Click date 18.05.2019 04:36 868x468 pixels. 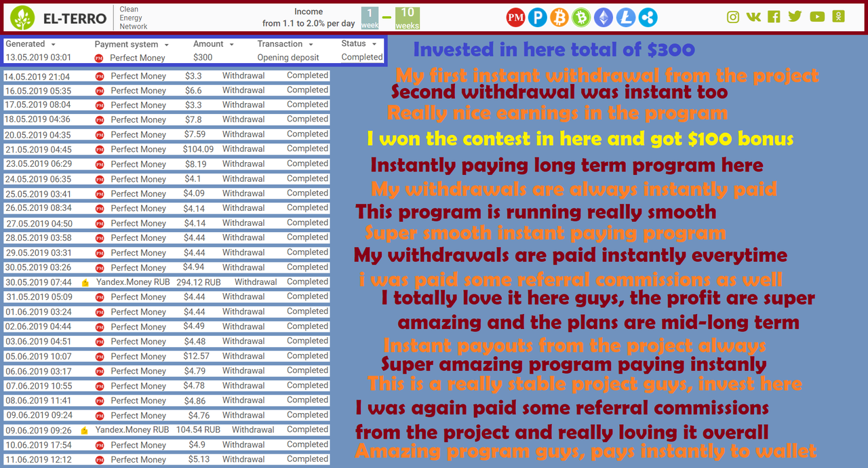37,120
